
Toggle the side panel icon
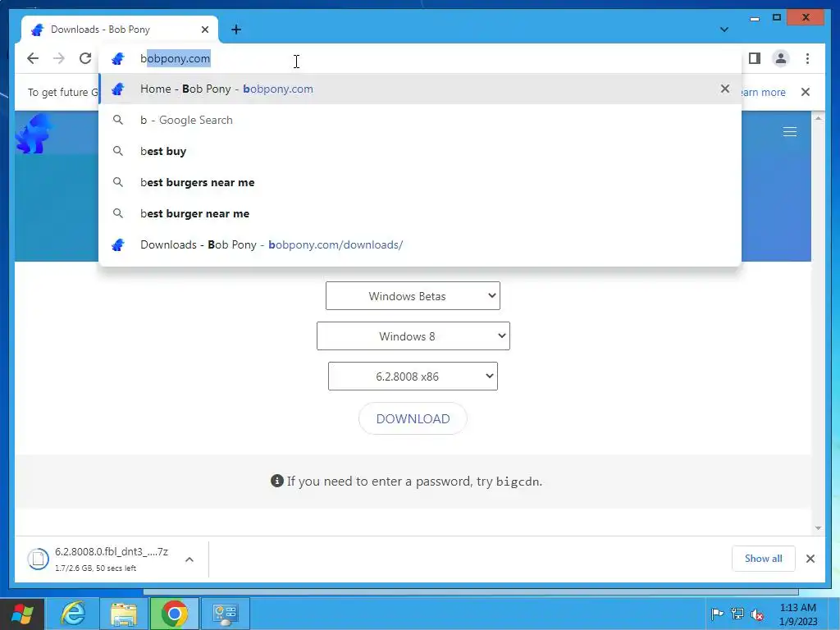(x=755, y=58)
